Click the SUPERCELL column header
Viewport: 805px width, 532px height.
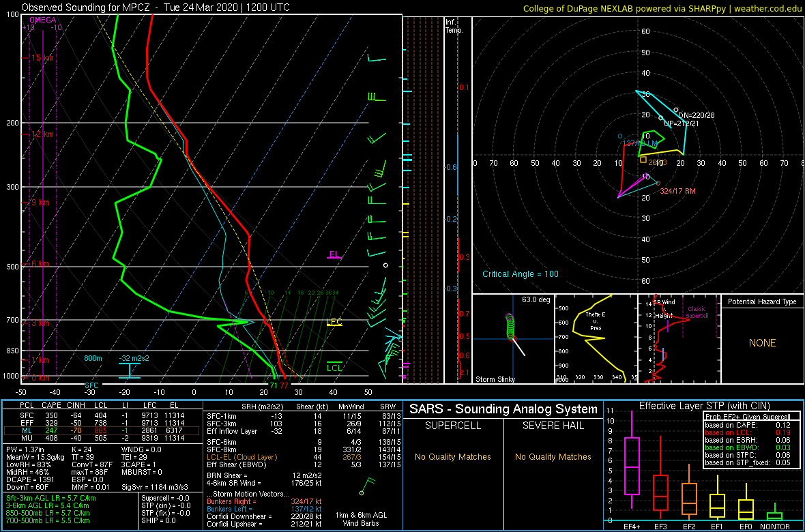452,426
